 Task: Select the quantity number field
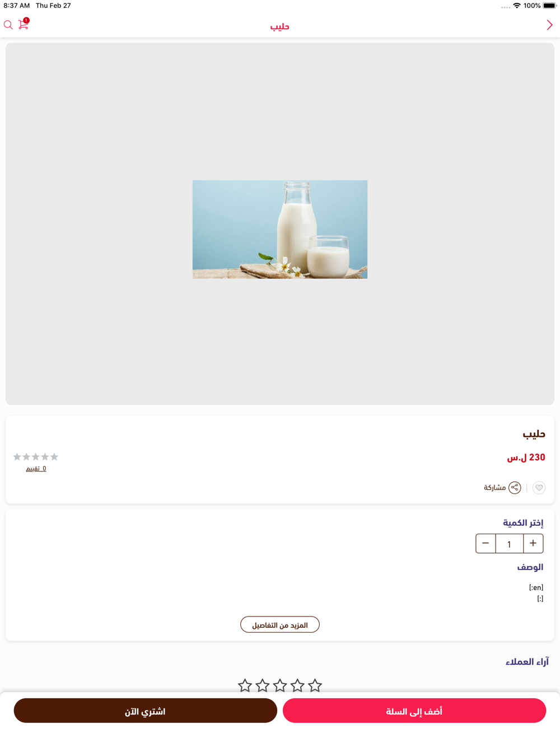coord(510,543)
